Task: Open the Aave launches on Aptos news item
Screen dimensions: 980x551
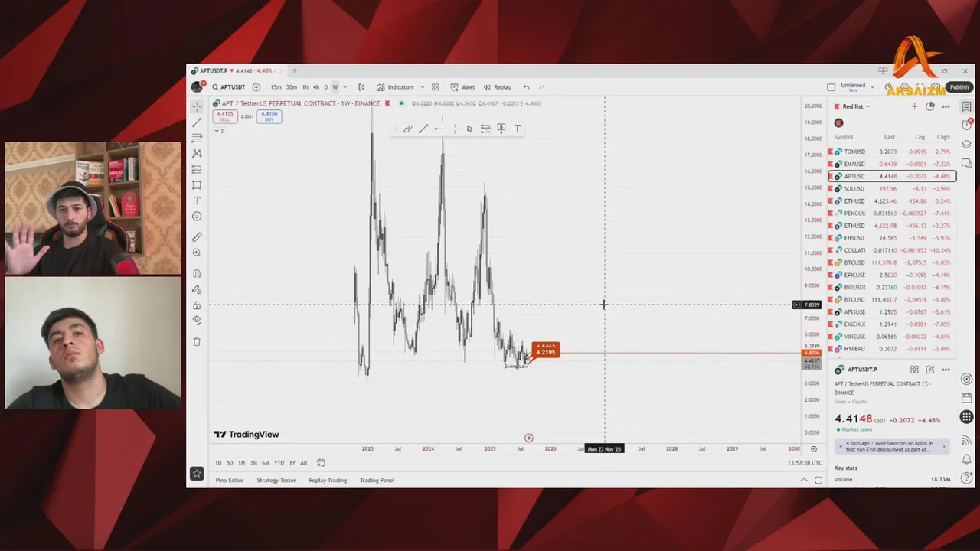Action: [891, 446]
